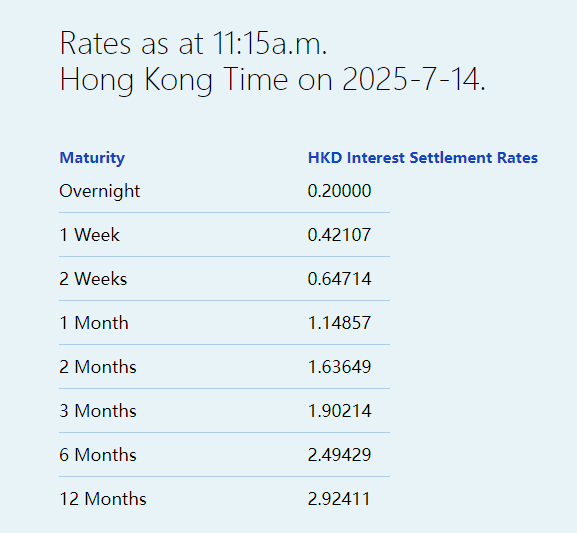577x533 pixels.
Task: Click the 2 Months rate 1.63649
Action: [x=339, y=367]
